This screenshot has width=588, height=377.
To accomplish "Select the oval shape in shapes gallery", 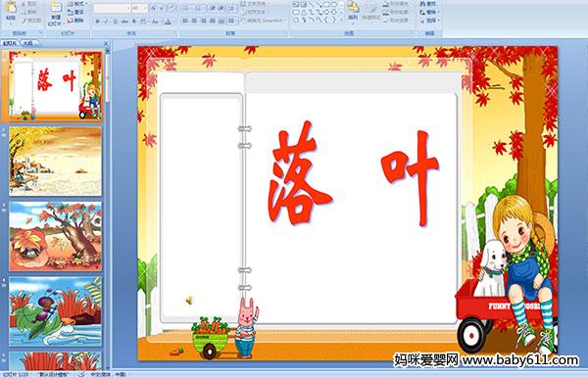I will (334, 5).
